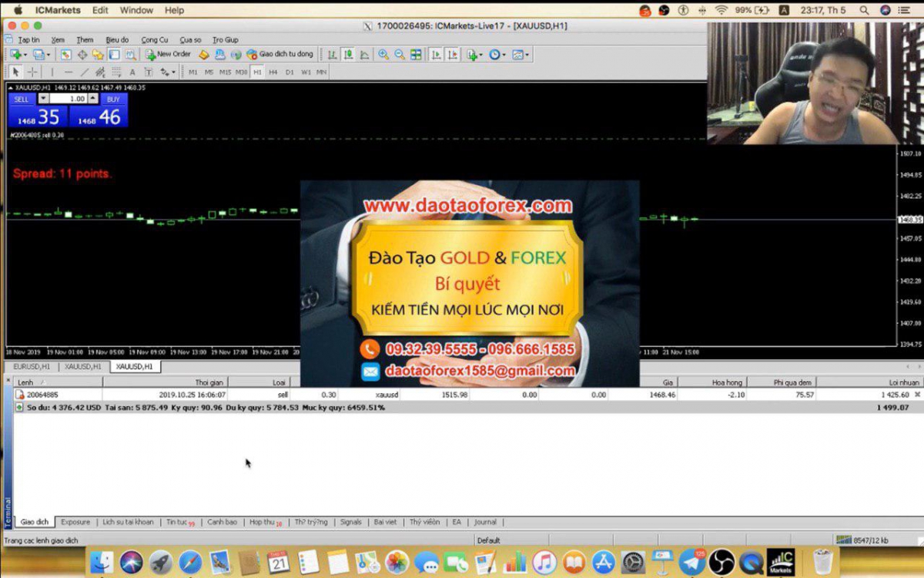Image resolution: width=924 pixels, height=578 pixels.
Task: Open the Data Window crosshair-circle icon
Action: 82,55
